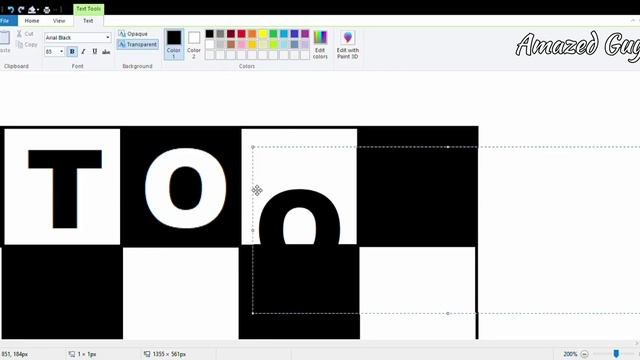Open the Arial Black font family dropdown
Viewport: 640px width, 360px height.
click(108, 38)
